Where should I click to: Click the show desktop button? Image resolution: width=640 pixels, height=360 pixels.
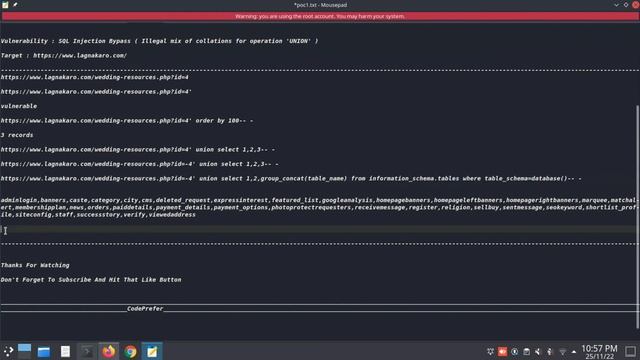(630, 351)
